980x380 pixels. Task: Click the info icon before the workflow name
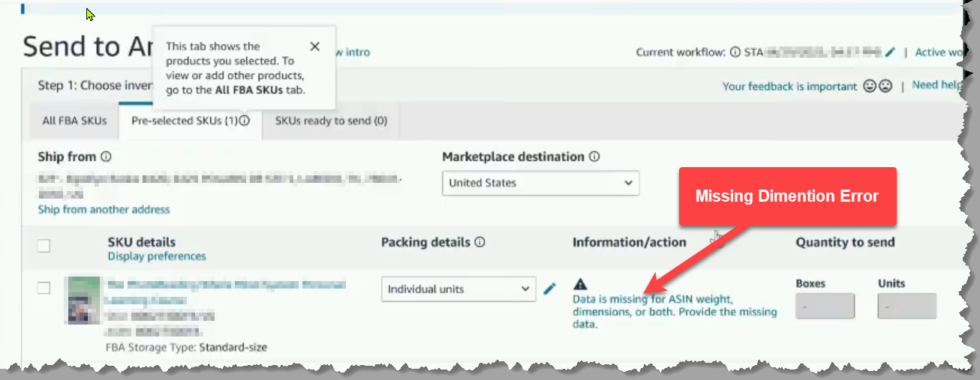[735, 52]
